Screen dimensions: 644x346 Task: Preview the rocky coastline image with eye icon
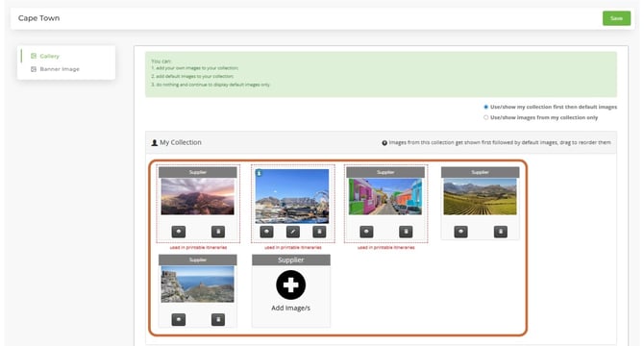(179, 320)
